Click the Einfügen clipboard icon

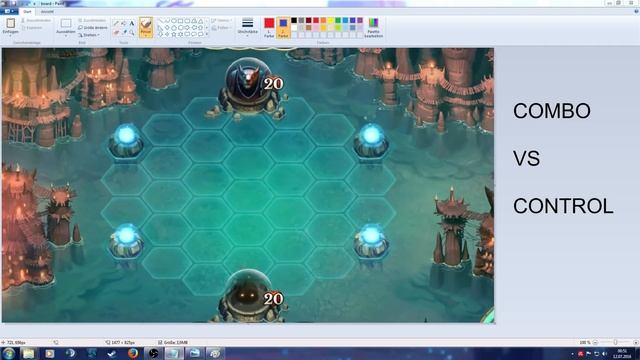point(11,23)
